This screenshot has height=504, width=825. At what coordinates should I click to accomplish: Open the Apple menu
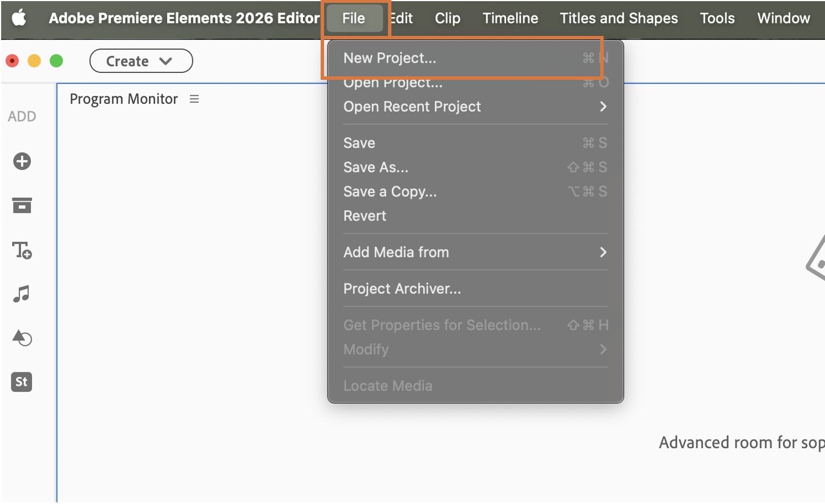point(19,18)
